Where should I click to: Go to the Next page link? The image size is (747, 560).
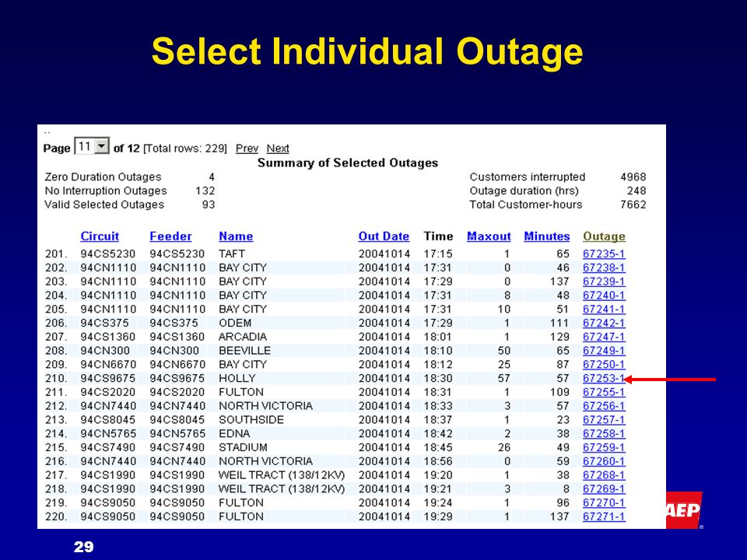[278, 149]
